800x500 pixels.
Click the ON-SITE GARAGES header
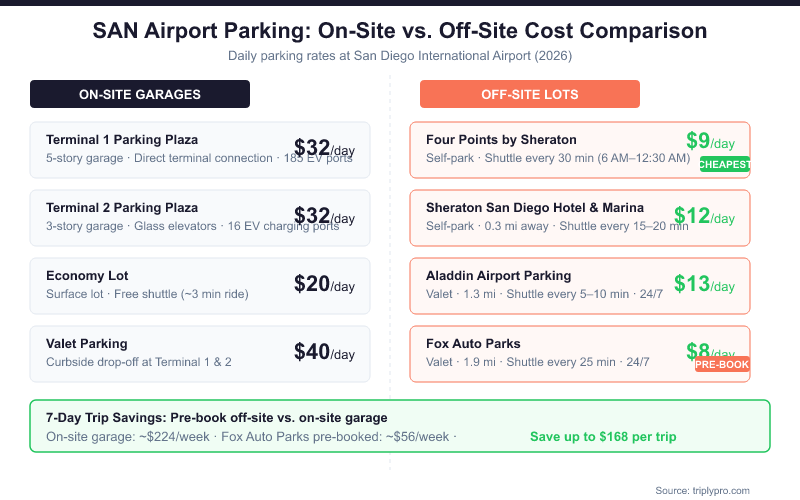click(x=140, y=94)
